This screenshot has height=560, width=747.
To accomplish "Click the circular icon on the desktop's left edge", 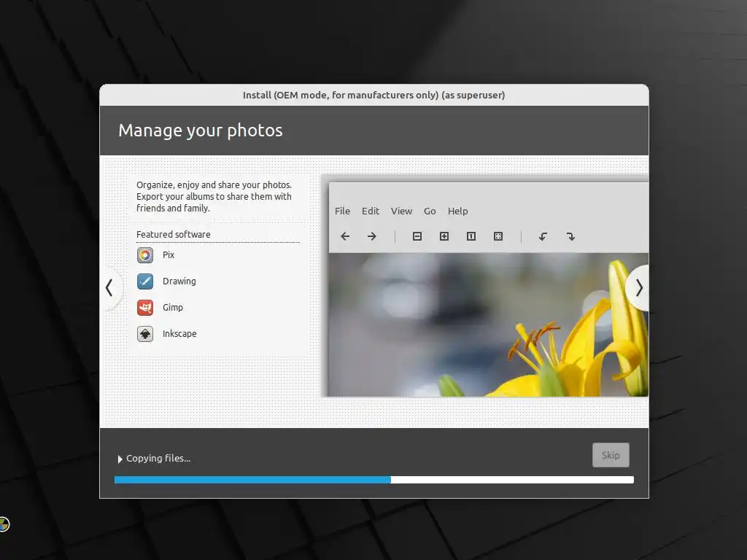I will pos(4,524).
